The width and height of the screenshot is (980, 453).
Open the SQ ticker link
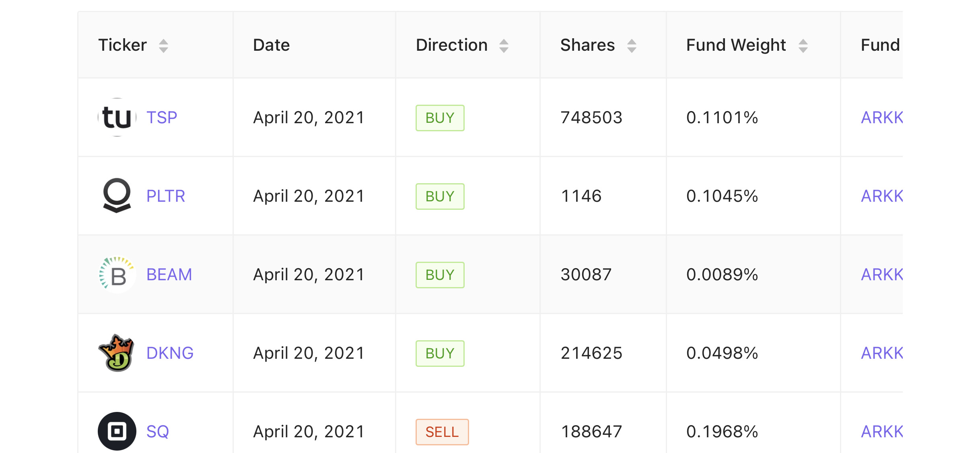tap(158, 432)
